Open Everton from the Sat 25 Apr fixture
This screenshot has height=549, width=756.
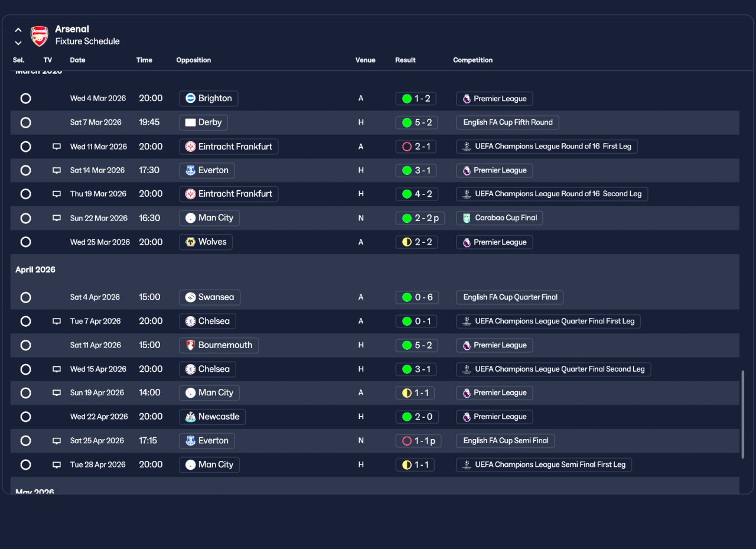(x=207, y=441)
